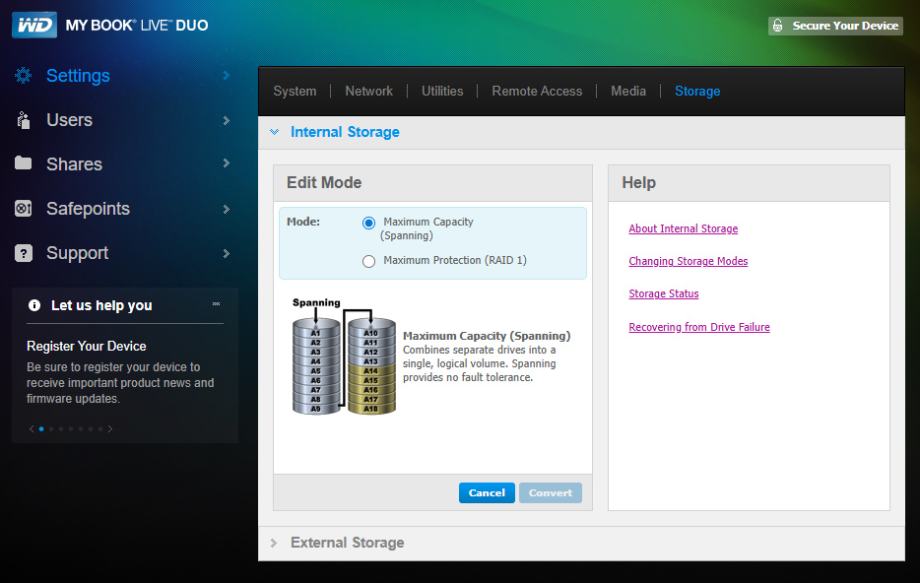This screenshot has width=920, height=583.
Task: Expand the Support menu chevron
Action: click(226, 253)
